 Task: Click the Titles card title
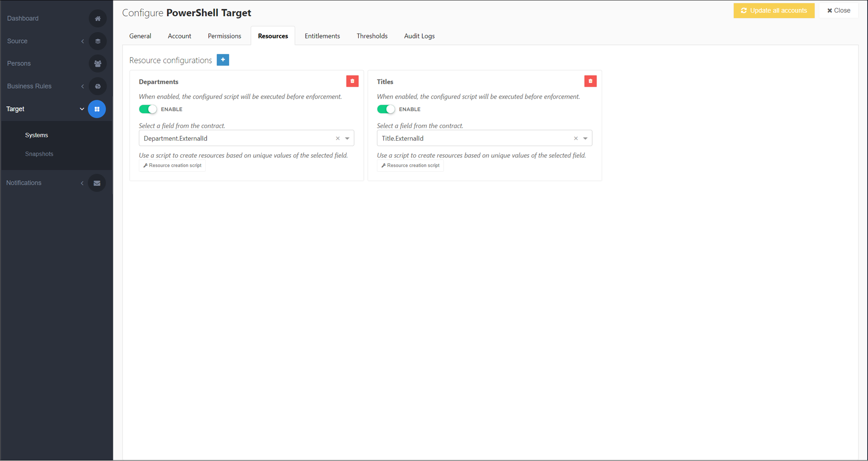coord(385,82)
